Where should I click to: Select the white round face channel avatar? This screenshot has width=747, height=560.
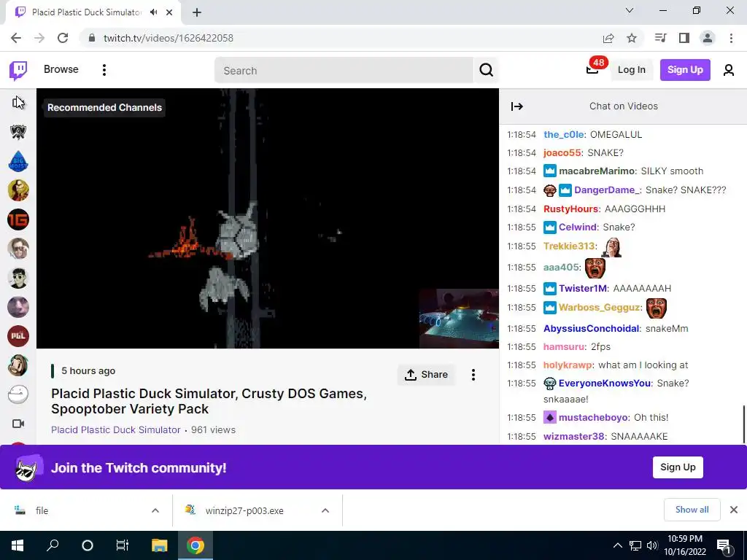coord(18,394)
